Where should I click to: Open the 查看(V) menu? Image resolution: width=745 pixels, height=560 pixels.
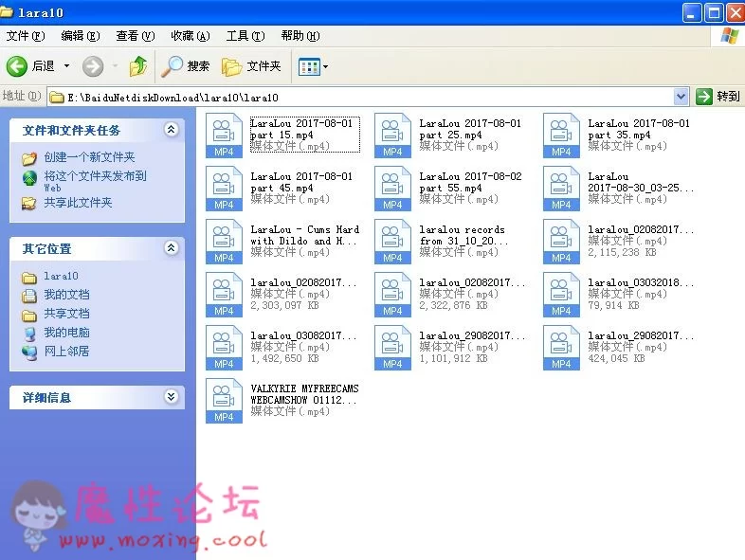tap(136, 36)
